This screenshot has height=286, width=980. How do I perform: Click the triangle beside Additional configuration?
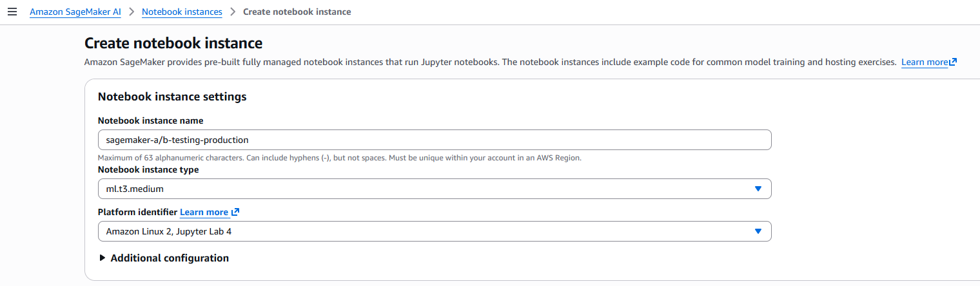coord(103,258)
